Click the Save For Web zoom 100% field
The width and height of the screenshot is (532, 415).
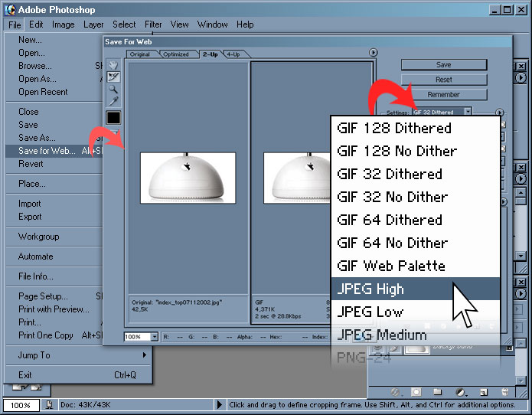coord(137,337)
